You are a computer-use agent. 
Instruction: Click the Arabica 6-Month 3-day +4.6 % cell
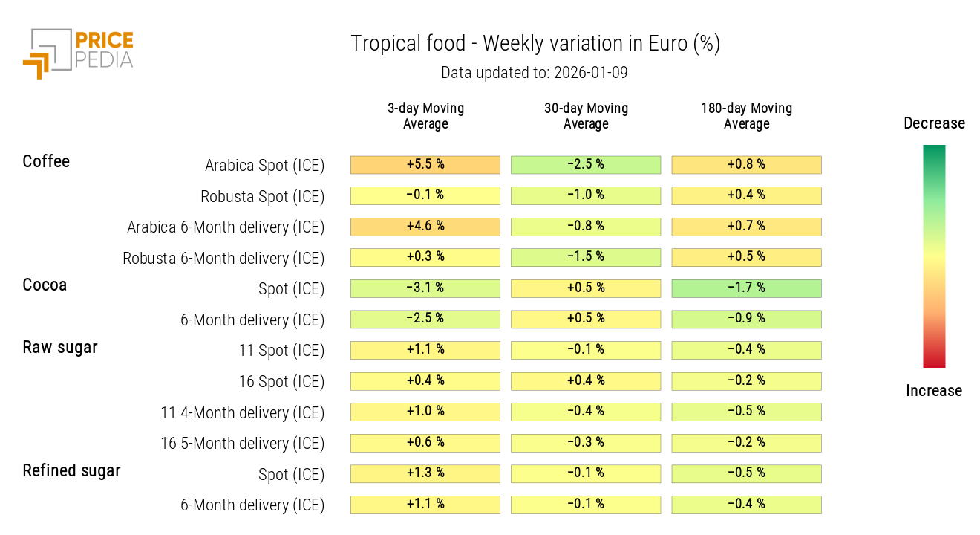(425, 226)
